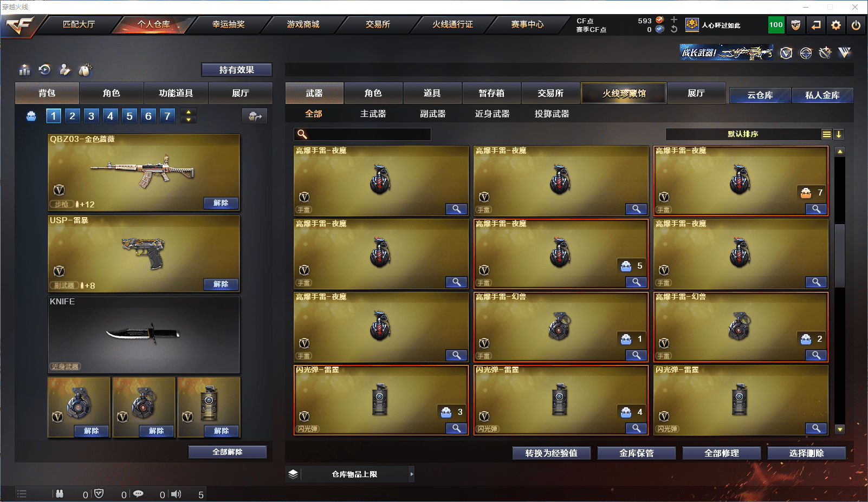Toggle sort direction arrow next to 默认排序
Viewport: 868px width, 502px height.
838,134
